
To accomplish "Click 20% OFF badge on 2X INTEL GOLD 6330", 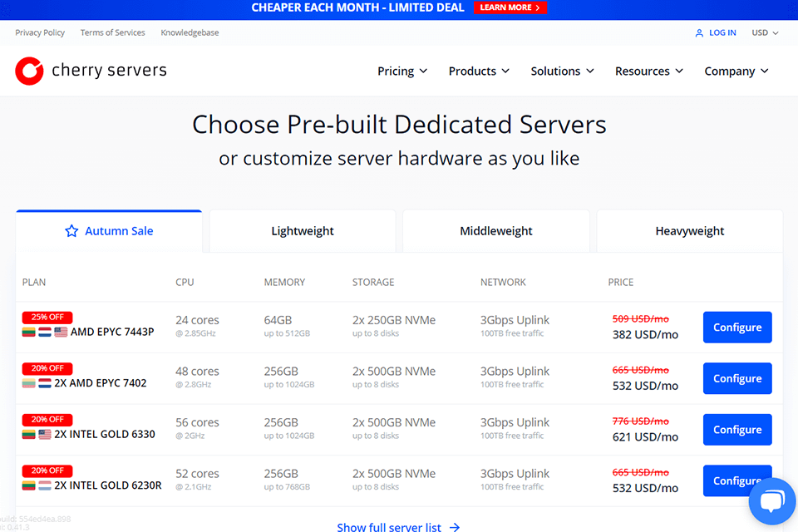I will (x=47, y=420).
